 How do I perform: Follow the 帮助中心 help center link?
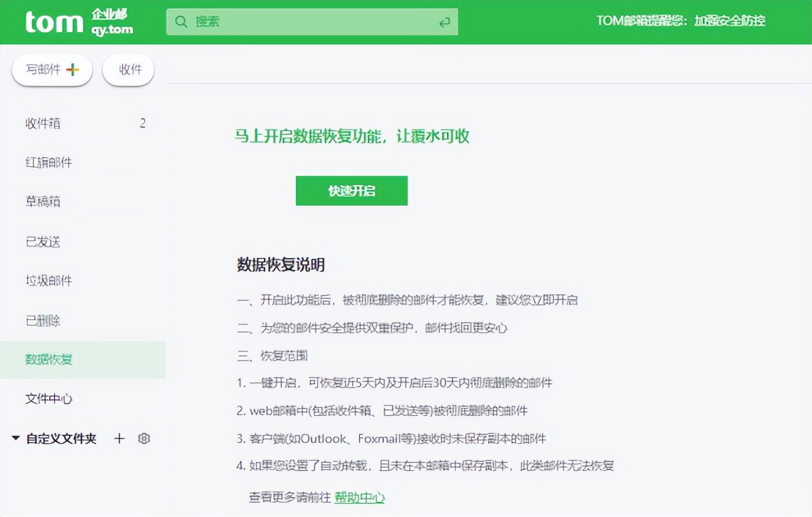click(x=359, y=498)
